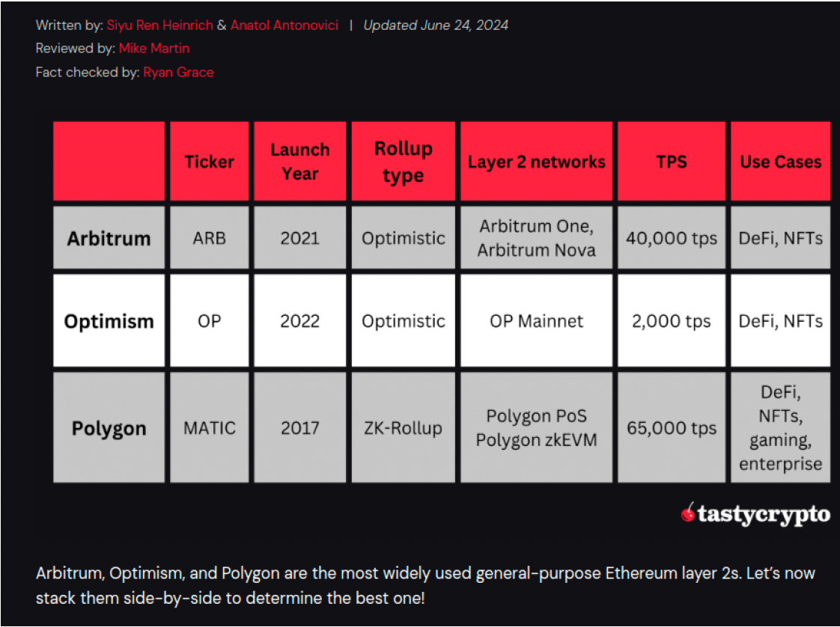Click 'Arbitrum One, Arbitrum Nova' cell
The height and width of the screenshot is (627, 840).
tap(536, 238)
